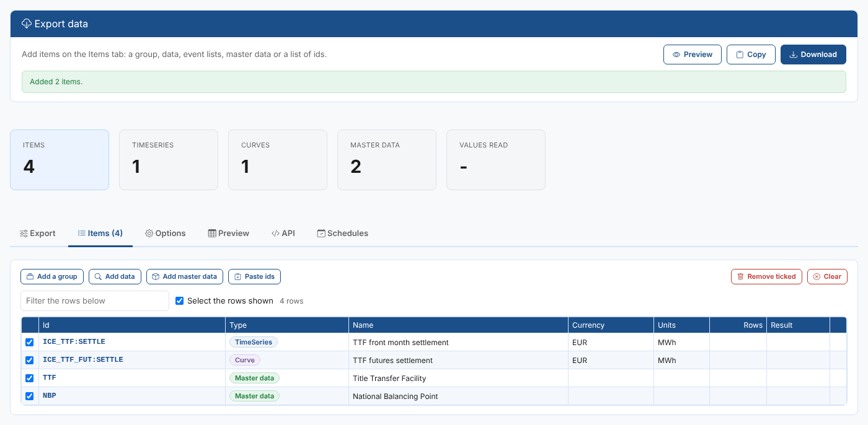Screen dimensions: 868x425
Task: Click the trash icon on Remove ticked
Action: (740, 276)
